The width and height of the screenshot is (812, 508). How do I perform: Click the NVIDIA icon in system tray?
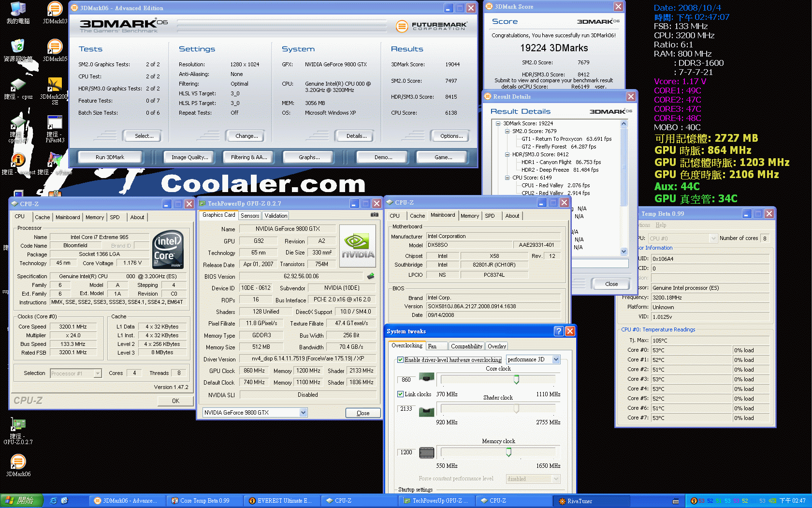click(x=773, y=501)
